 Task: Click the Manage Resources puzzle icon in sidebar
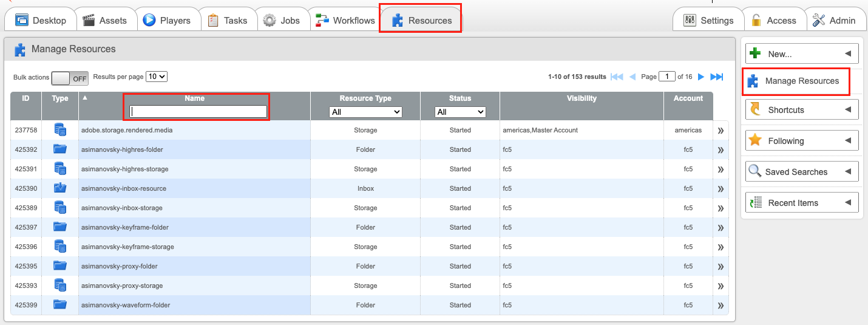753,81
